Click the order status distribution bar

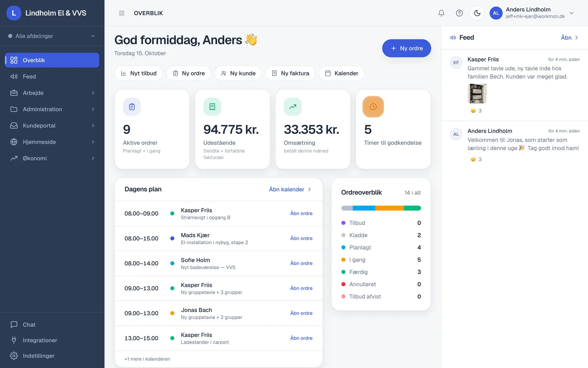pyautogui.click(x=381, y=208)
